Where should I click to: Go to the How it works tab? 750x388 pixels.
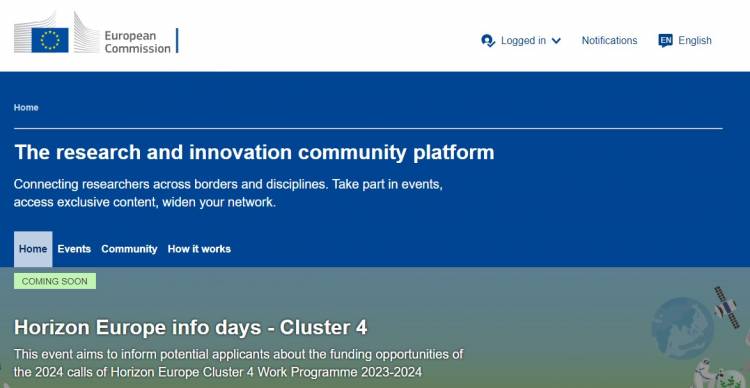[199, 249]
